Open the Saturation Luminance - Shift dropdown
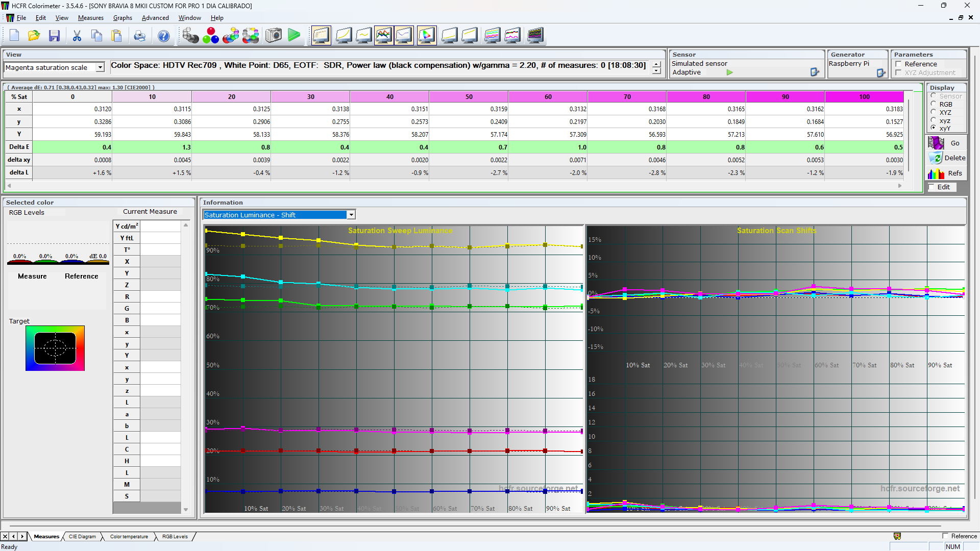This screenshot has width=980, height=551. tap(351, 215)
